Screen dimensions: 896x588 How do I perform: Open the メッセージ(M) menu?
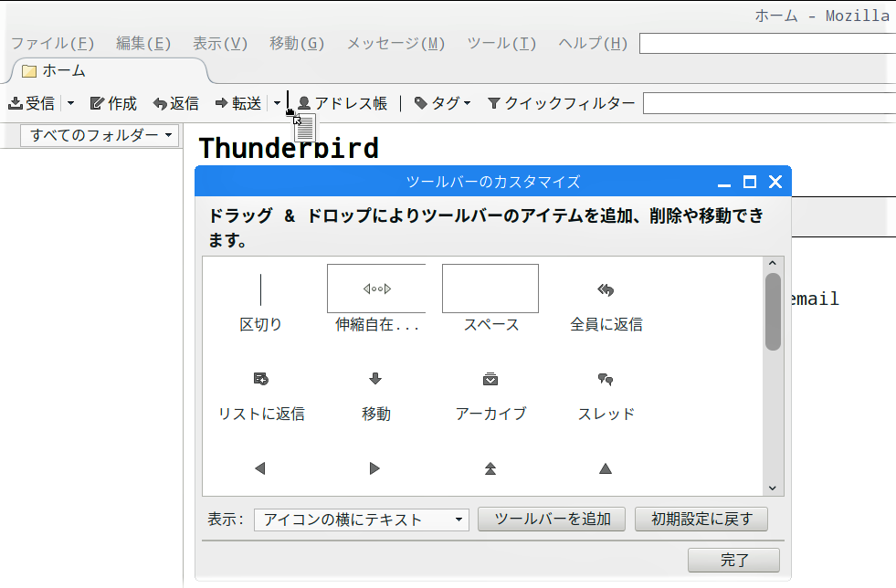396,44
